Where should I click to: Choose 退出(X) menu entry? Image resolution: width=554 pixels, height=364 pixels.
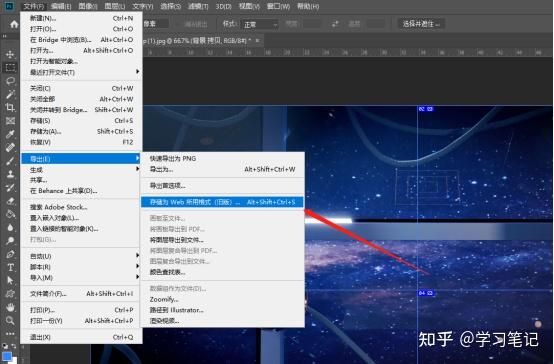point(82,337)
